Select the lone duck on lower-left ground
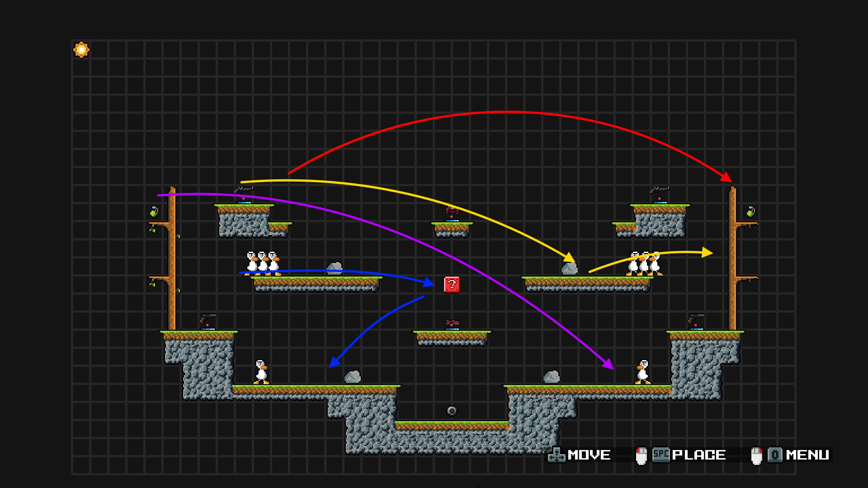The width and height of the screenshot is (868, 488). click(261, 372)
